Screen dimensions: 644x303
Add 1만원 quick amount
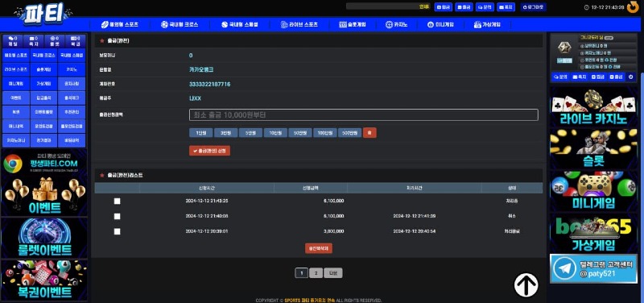click(200, 133)
